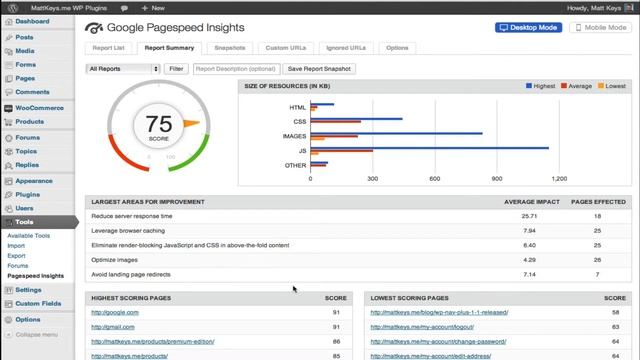
Task: Click the Forums icon in sidebar
Action: tap(9, 138)
